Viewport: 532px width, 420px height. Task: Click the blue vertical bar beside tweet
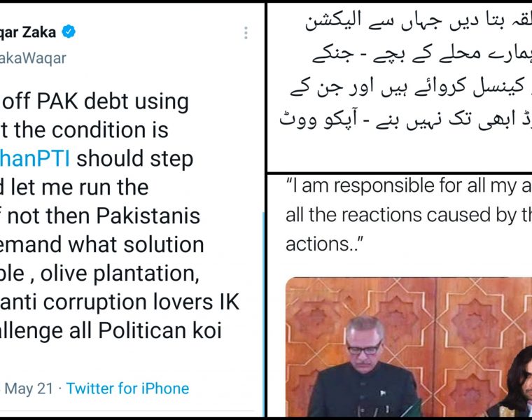[264, 314]
